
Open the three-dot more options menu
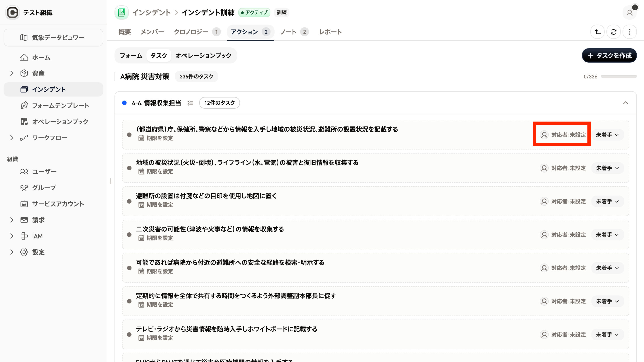tap(629, 32)
